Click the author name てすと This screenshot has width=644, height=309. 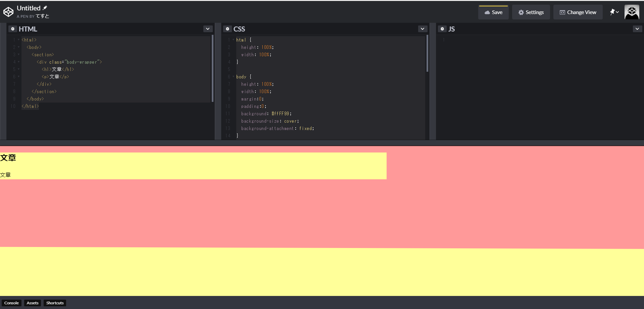click(x=43, y=16)
